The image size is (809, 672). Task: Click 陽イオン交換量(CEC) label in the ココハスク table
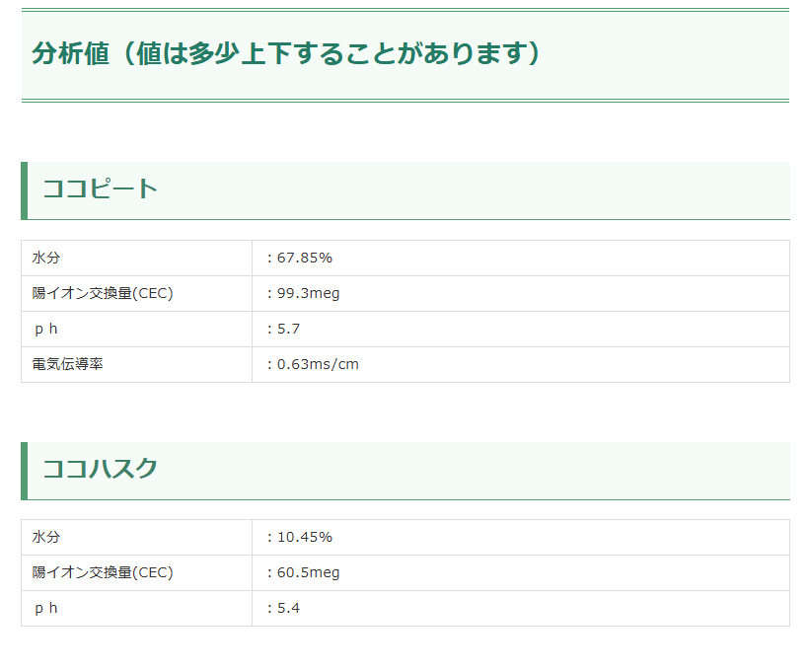coord(103,573)
